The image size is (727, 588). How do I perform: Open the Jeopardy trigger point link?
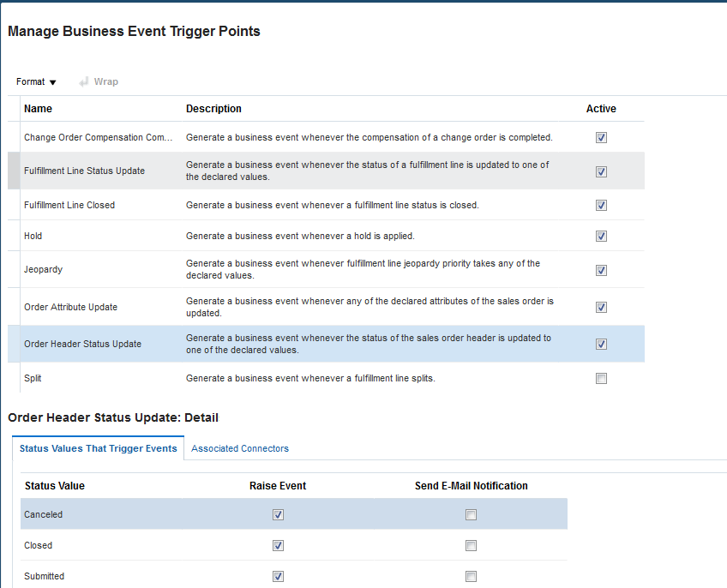(x=43, y=269)
